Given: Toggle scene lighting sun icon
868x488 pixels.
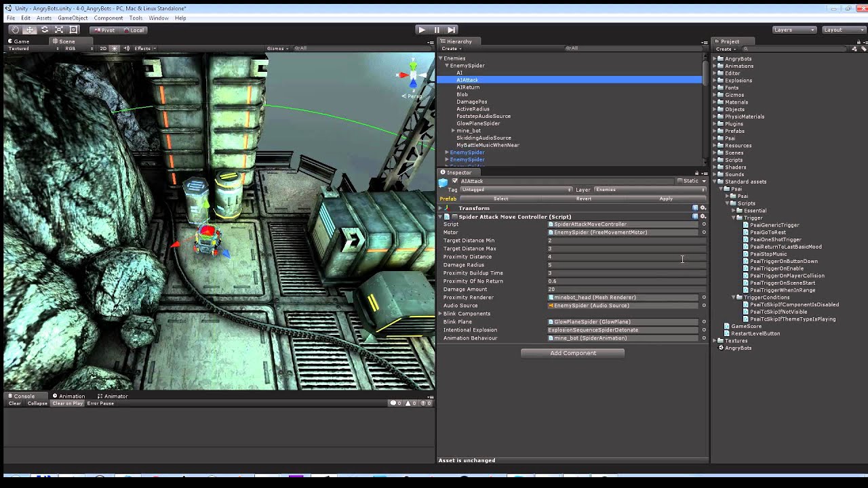Looking at the screenshot, I should [115, 49].
